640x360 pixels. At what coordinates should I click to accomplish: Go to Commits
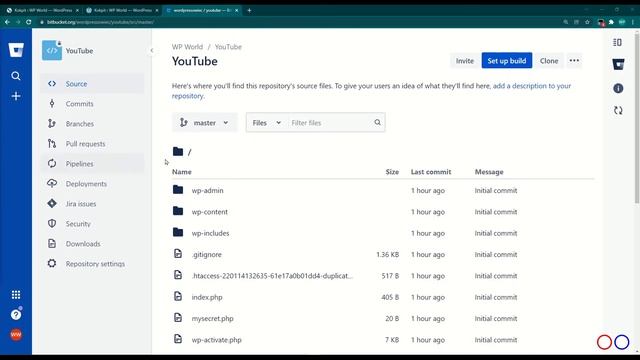pyautogui.click(x=92, y=104)
